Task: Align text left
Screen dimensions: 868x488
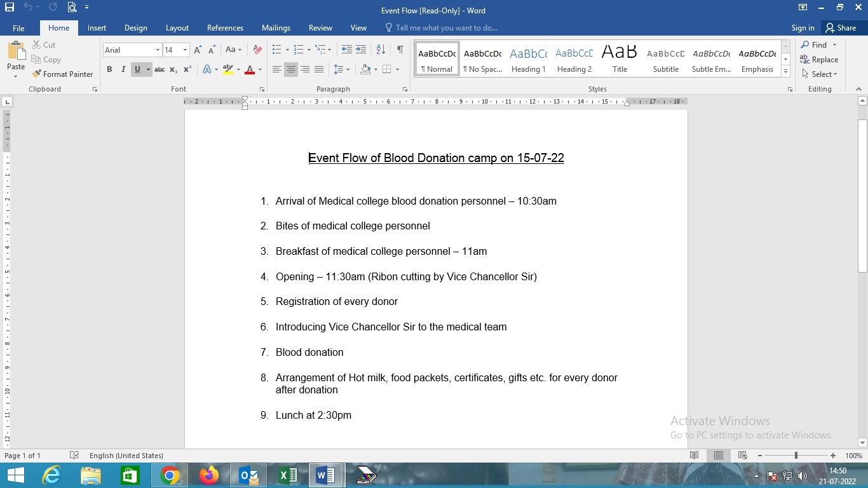Action: [276, 69]
